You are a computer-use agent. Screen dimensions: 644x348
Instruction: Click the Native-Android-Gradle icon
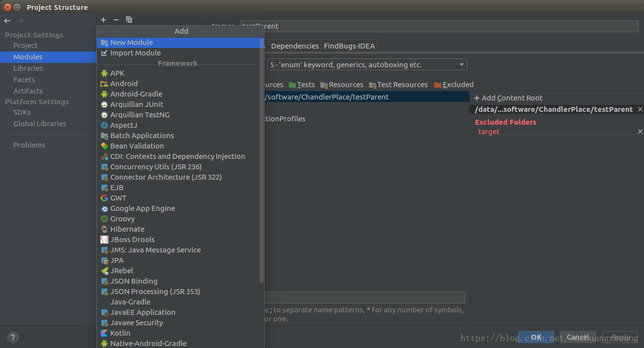pyautogui.click(x=104, y=344)
